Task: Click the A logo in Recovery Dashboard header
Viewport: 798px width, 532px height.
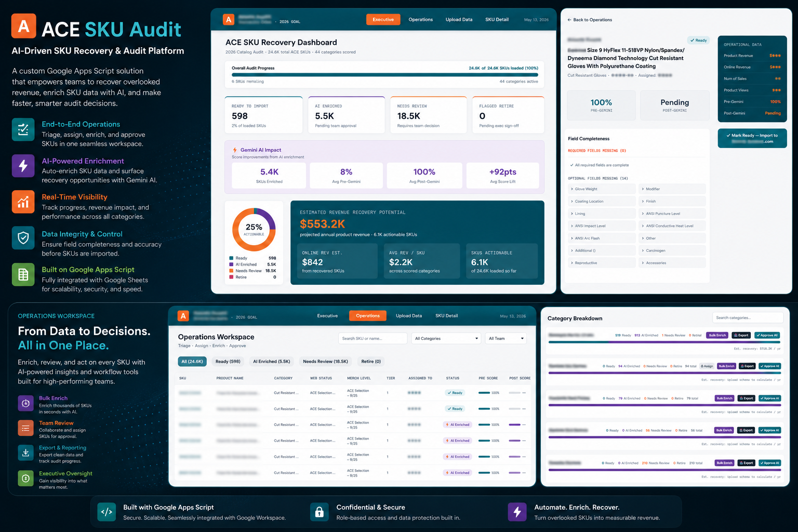Action: 228,20
